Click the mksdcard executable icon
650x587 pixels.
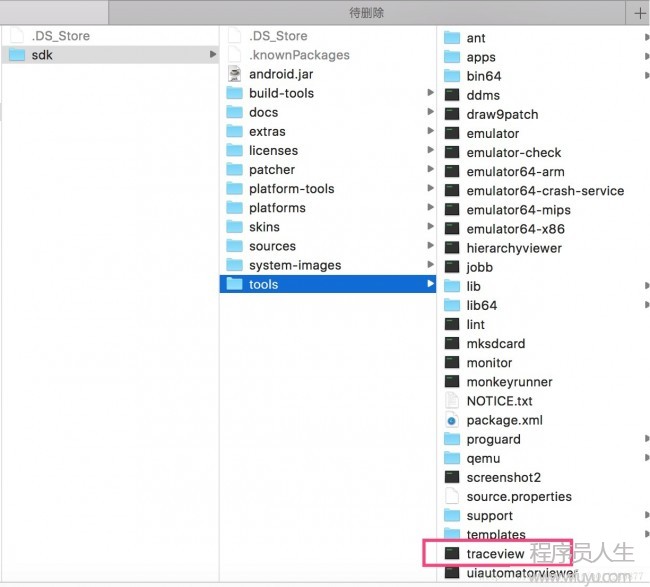coord(452,343)
